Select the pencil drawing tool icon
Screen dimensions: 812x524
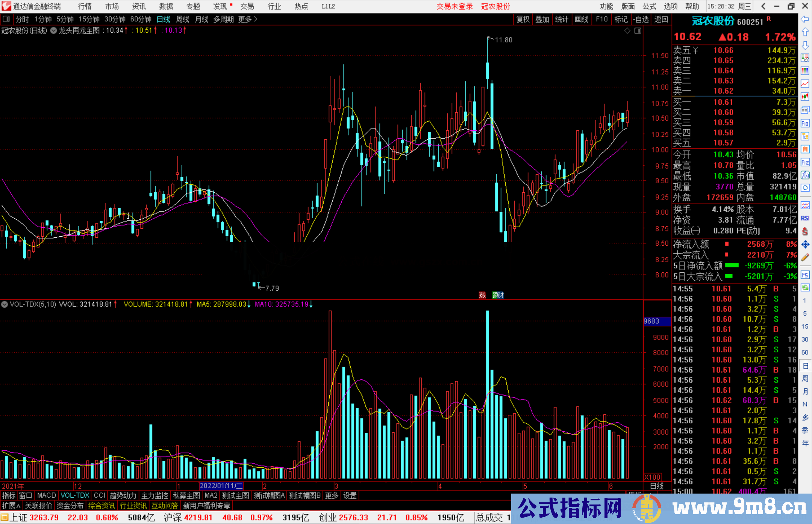(x=805, y=257)
